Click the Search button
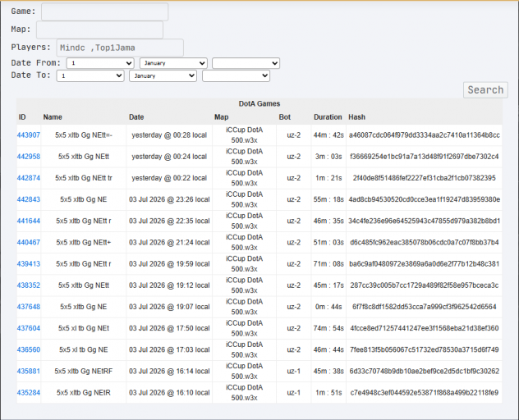Image resolution: width=519 pixels, height=420 pixels. [485, 90]
